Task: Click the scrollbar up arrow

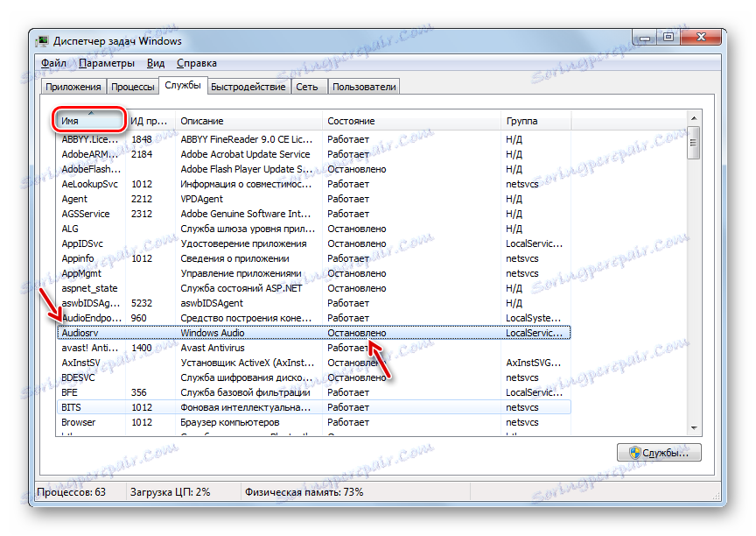Action: (694, 117)
